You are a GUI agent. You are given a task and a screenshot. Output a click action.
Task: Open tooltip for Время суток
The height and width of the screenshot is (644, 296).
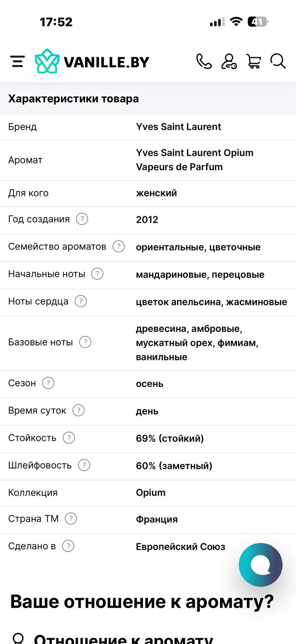pyautogui.click(x=79, y=411)
